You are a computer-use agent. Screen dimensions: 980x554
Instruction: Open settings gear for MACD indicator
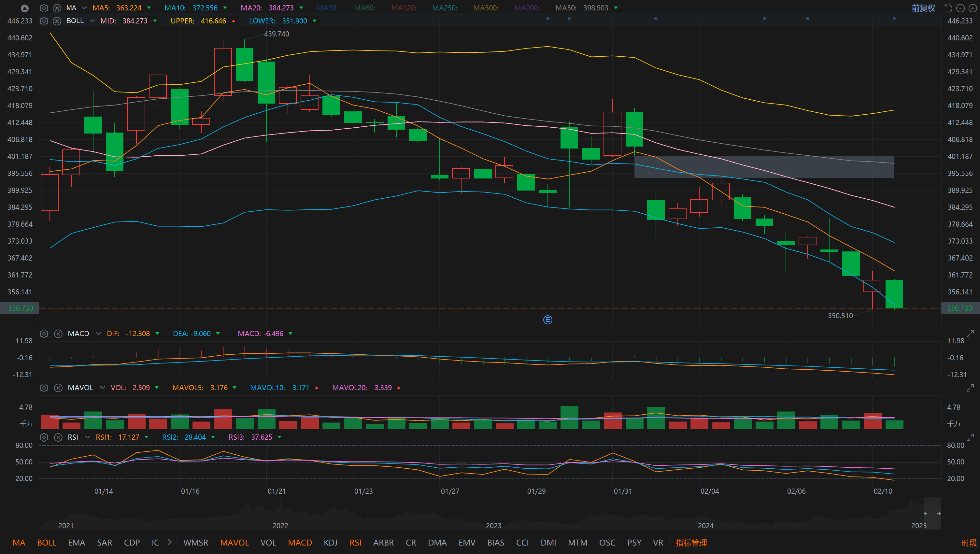pos(44,334)
